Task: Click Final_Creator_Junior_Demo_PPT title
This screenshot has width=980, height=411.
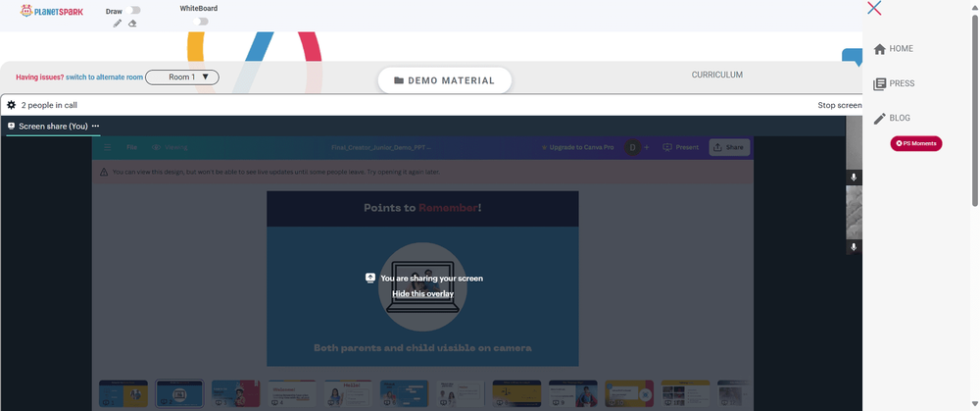Action: coord(380,148)
